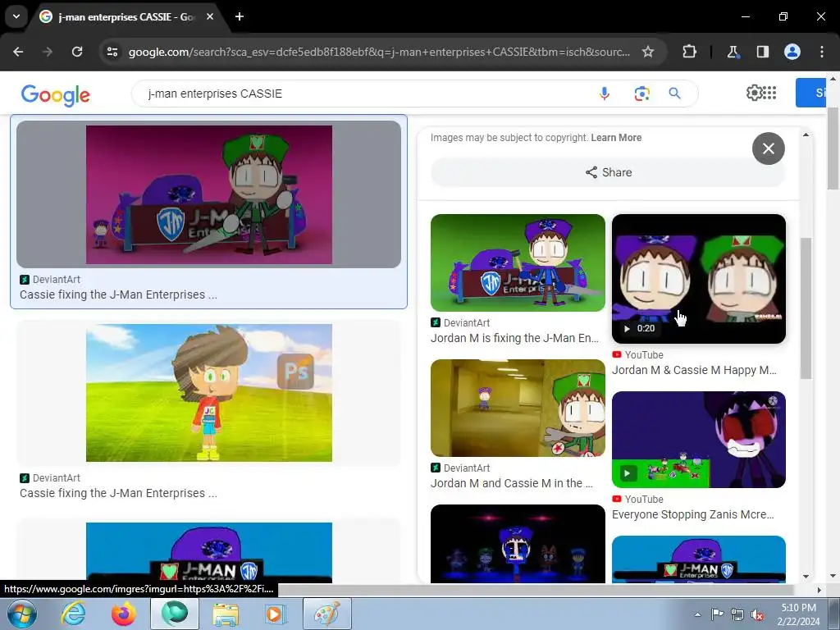This screenshot has height=630, width=840.
Task: Open the Paint palette taskbar icon
Action: pos(327,614)
